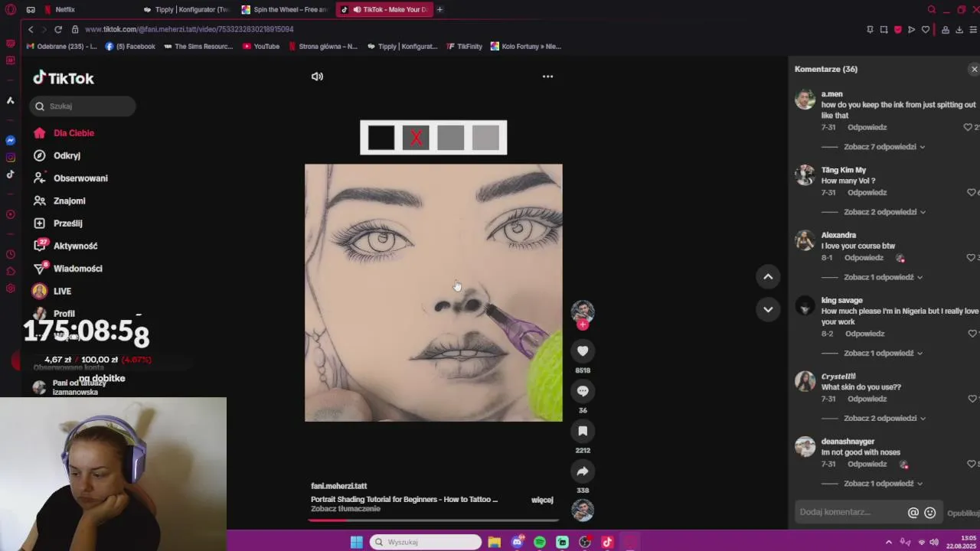Screen dimensions: 980x551
Task: Expand 1 reply under king savage comment
Action: point(883,353)
